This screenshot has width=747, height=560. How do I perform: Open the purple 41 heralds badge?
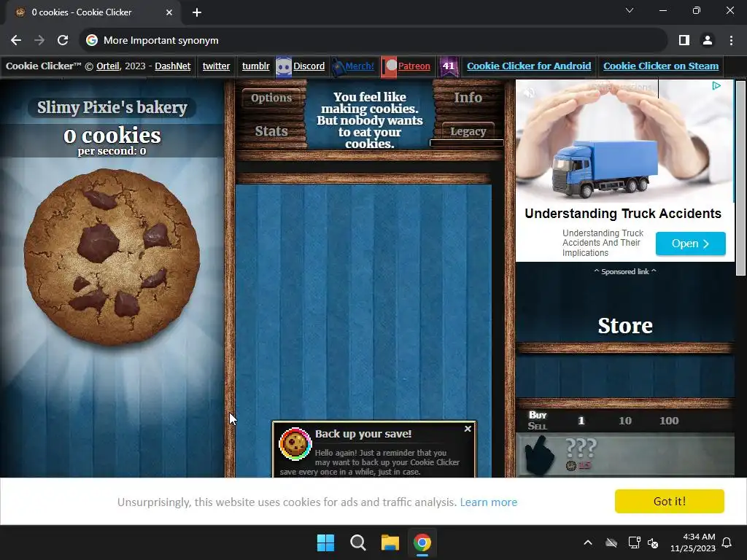(x=449, y=66)
